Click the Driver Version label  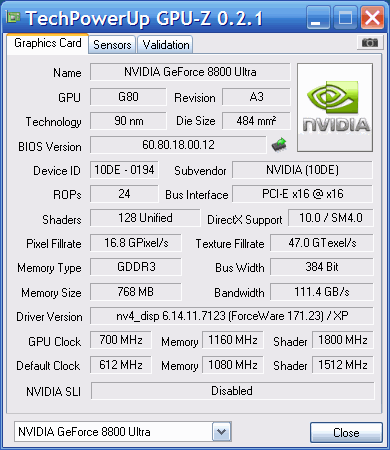coord(49,317)
